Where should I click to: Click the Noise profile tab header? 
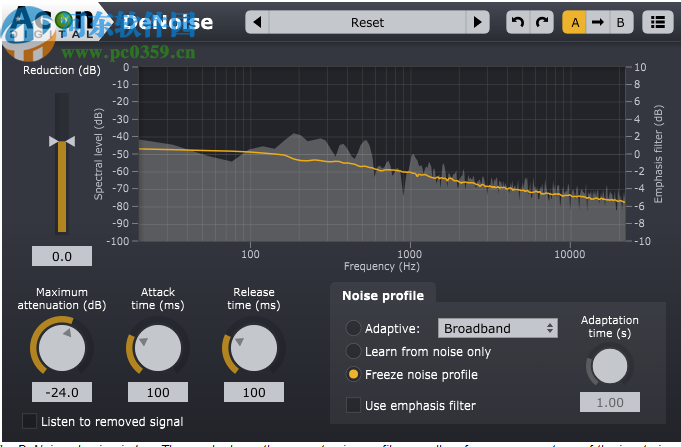pyautogui.click(x=383, y=295)
